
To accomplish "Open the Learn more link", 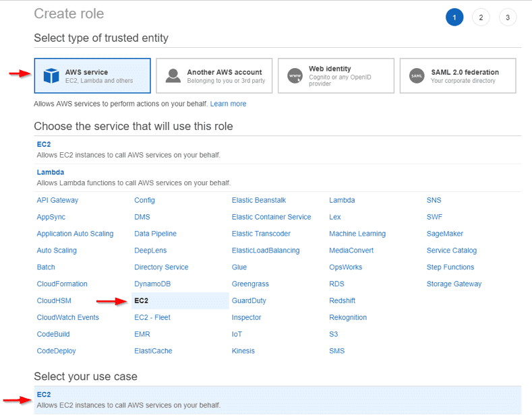I will tap(228, 104).
